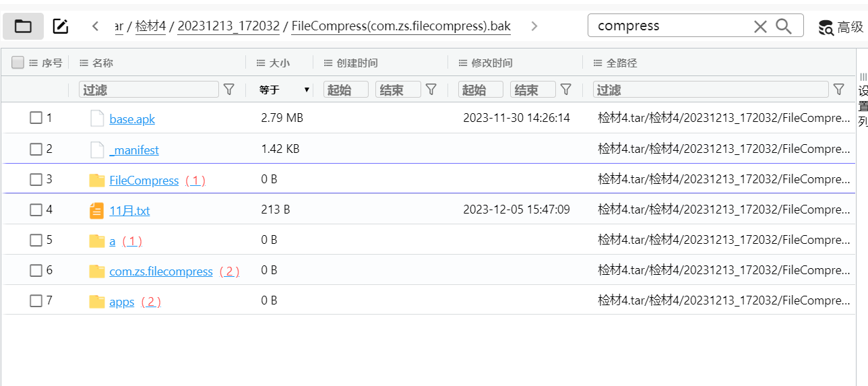868x386 pixels.
Task: Click the 2023-12-05 15:47:09 modified time
Action: click(516, 210)
